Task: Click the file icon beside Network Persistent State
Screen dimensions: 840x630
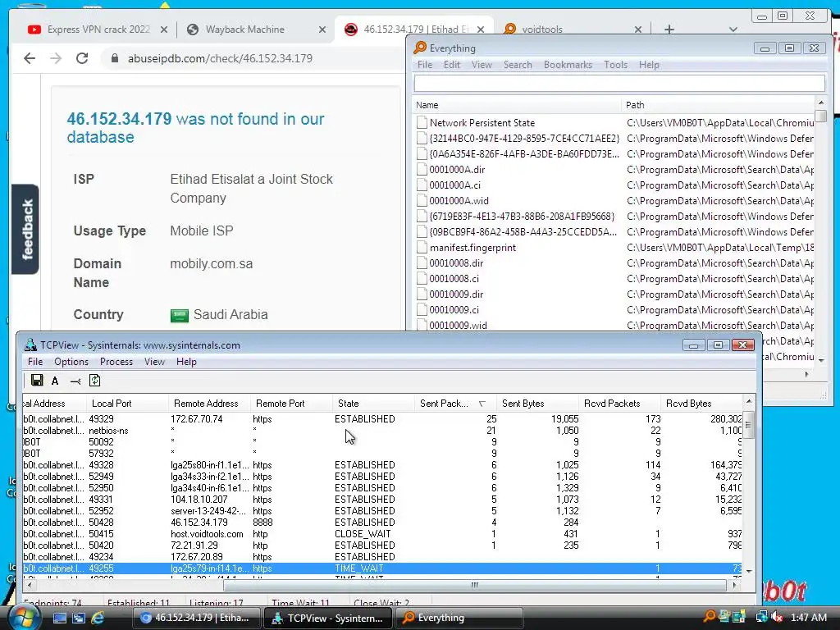Action: [422, 123]
